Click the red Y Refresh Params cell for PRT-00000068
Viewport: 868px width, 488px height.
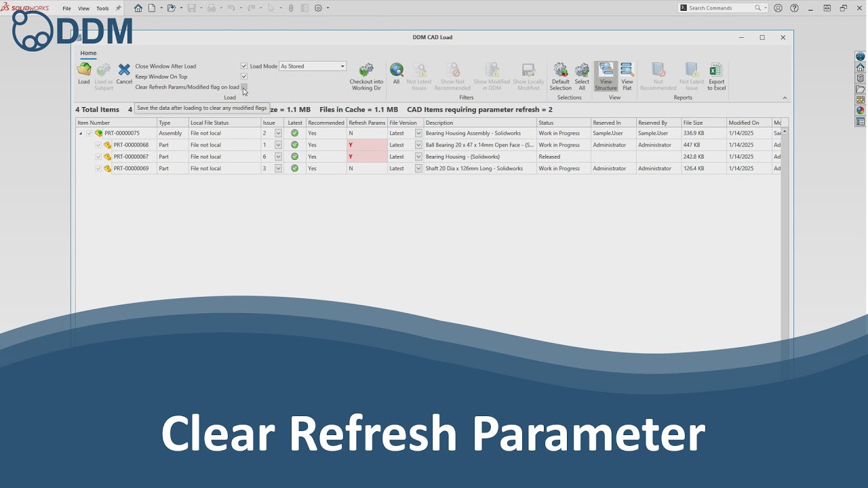point(367,145)
